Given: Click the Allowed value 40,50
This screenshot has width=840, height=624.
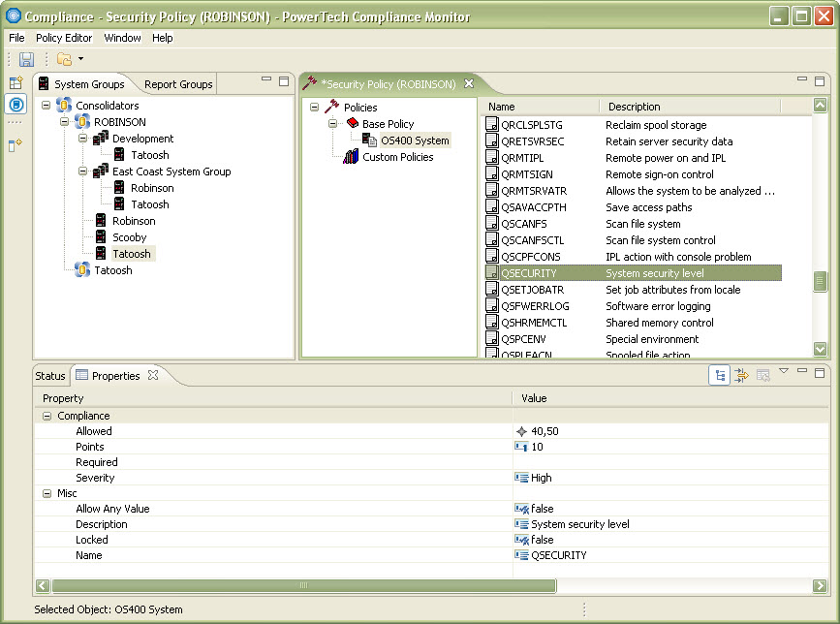Looking at the screenshot, I should [544, 430].
